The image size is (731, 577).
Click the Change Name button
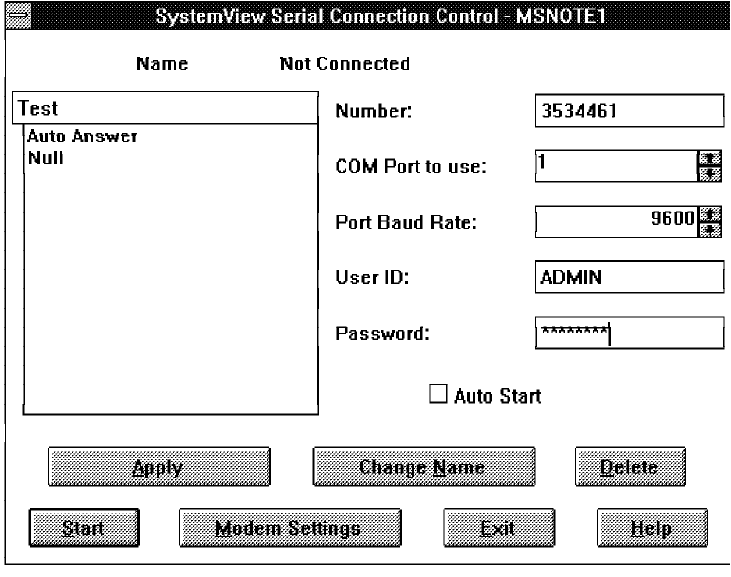424,467
